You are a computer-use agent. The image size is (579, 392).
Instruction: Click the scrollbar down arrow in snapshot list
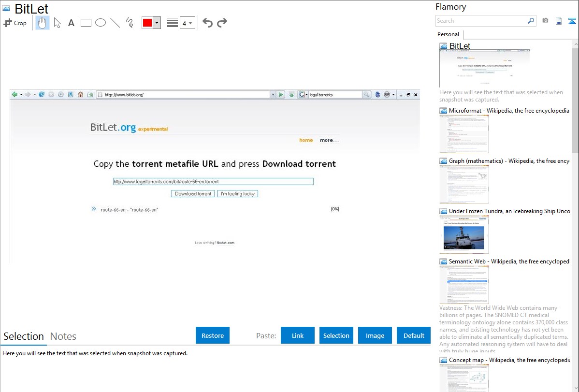pos(575,388)
